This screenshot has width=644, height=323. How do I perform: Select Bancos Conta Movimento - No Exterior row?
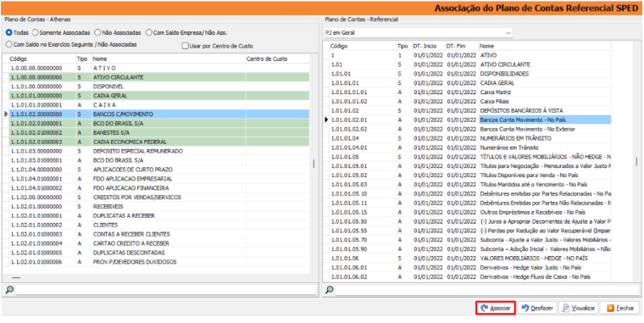[470, 129]
